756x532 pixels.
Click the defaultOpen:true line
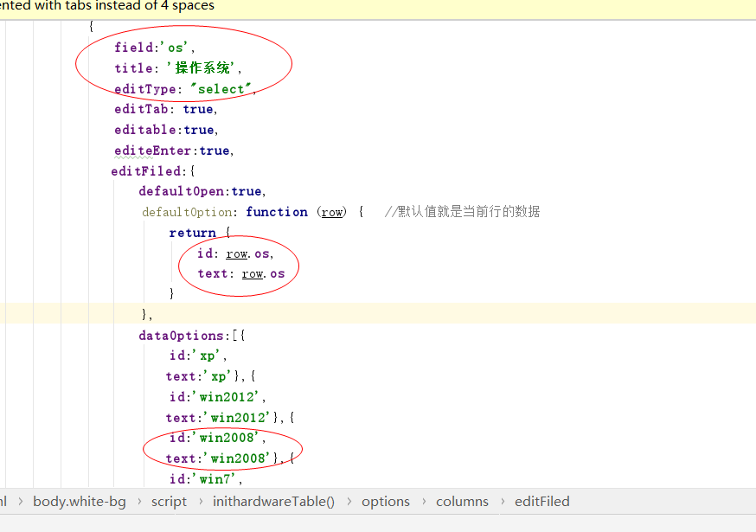[202, 191]
